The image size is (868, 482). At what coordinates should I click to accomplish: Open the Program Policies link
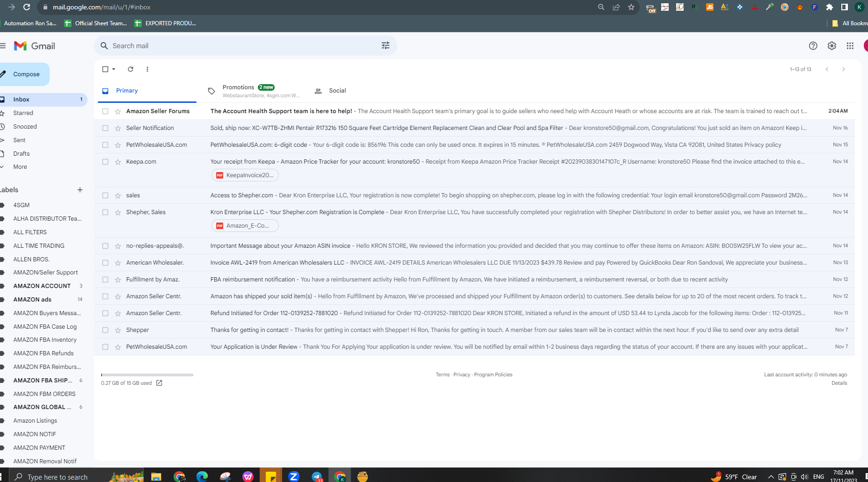tap(493, 375)
